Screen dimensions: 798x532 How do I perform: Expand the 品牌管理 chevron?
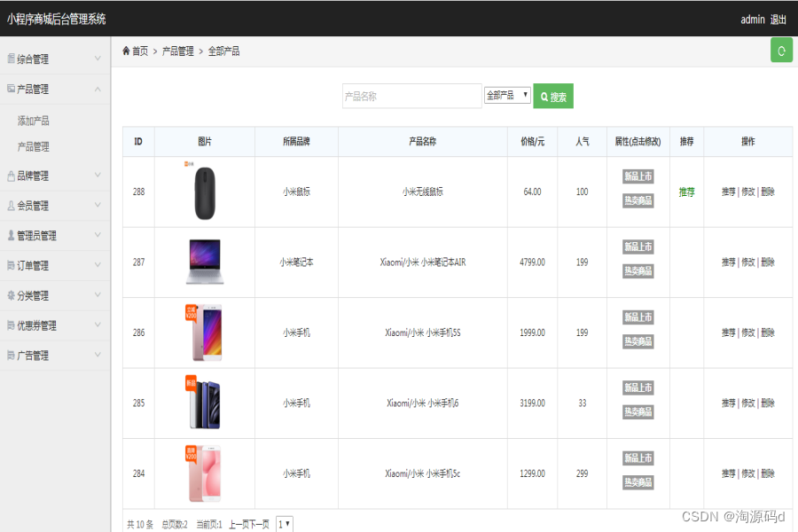[x=98, y=176]
